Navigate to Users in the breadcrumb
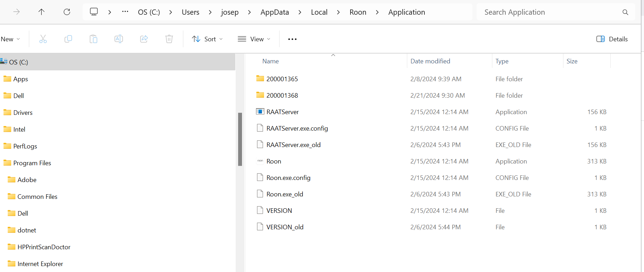Viewport: 644px width, 272px height. click(191, 12)
